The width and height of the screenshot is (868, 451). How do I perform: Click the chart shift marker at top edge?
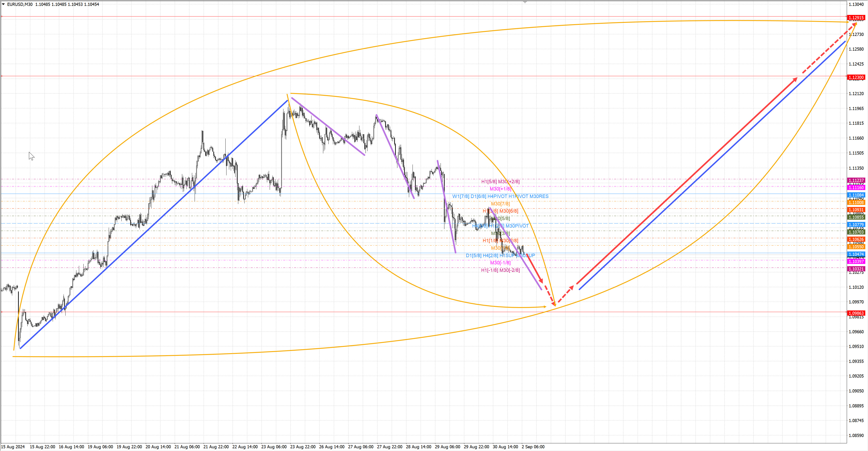tap(525, 2)
